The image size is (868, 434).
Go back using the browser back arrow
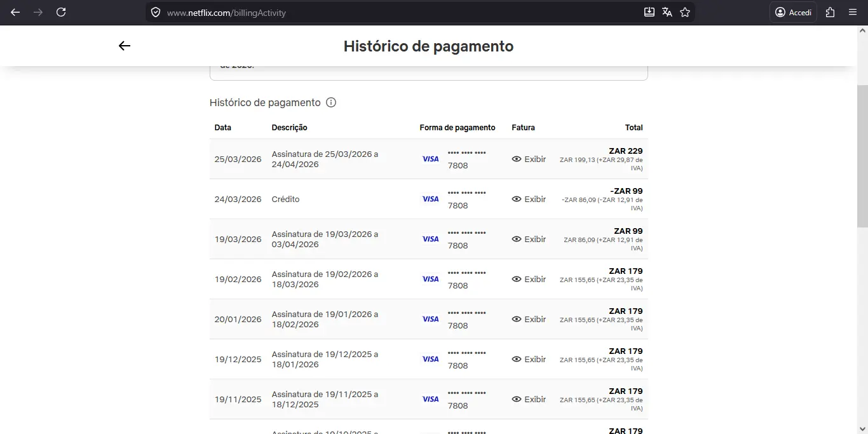[x=15, y=12]
